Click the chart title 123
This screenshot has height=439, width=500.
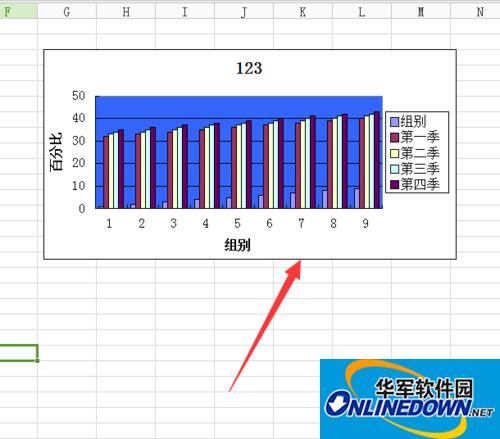(x=249, y=68)
